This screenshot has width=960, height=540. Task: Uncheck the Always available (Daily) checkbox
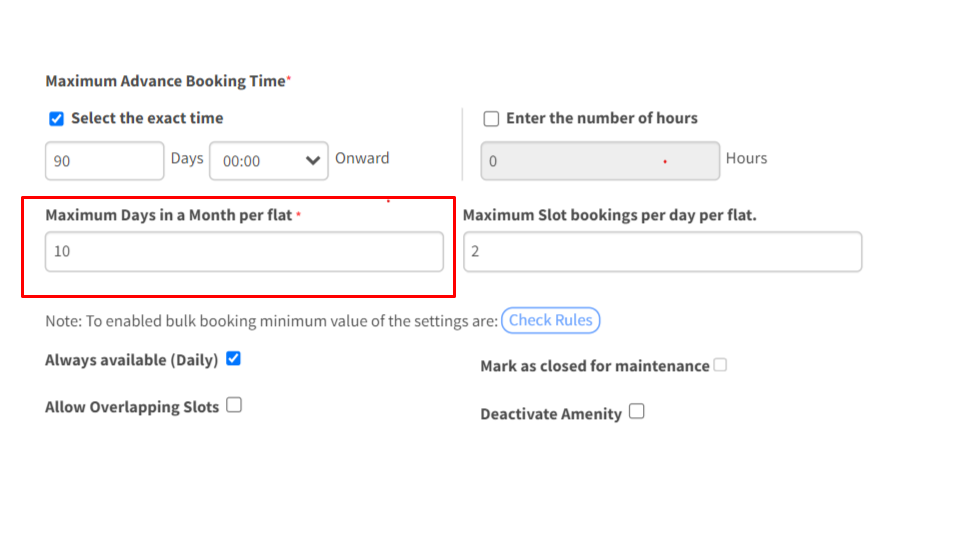tap(233, 359)
